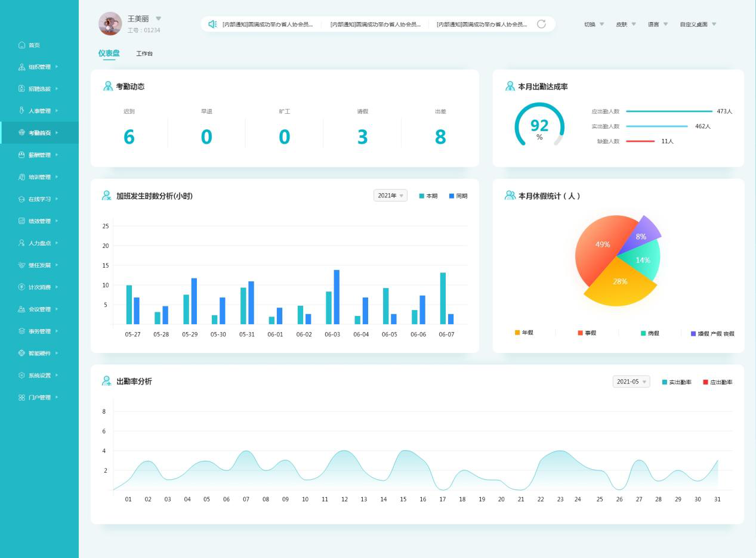Screen dimensions: 756x558
Task: Click the speaker announcement icon
Action: [212, 24]
